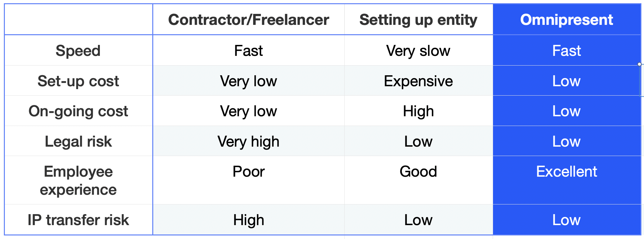644x239 pixels.
Task: Click the On-going cost row label
Action: coord(78,111)
